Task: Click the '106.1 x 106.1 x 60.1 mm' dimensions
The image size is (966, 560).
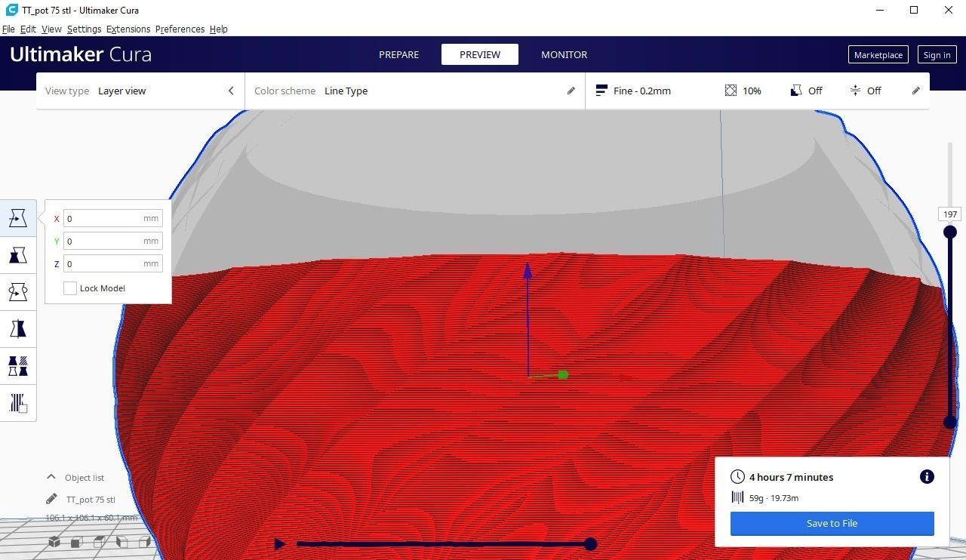Action: (x=91, y=518)
